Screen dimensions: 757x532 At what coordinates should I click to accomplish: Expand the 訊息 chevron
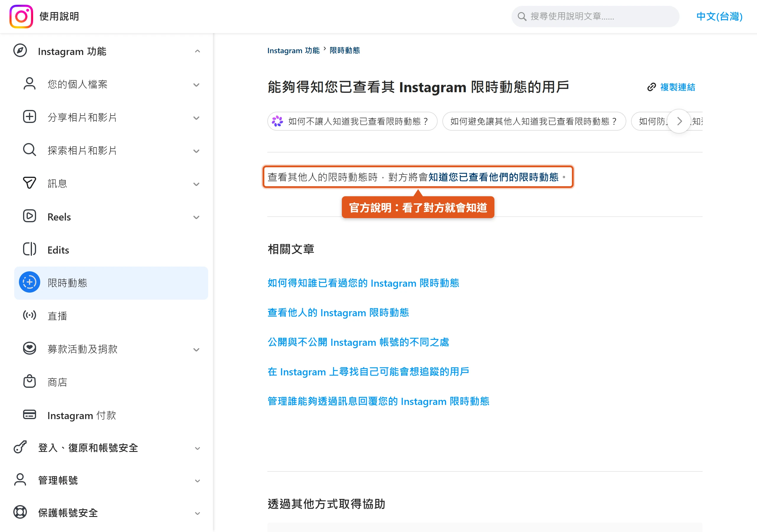tap(196, 184)
